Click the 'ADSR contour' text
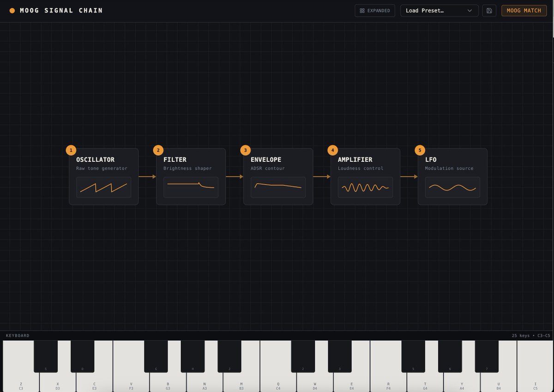 tap(268, 168)
